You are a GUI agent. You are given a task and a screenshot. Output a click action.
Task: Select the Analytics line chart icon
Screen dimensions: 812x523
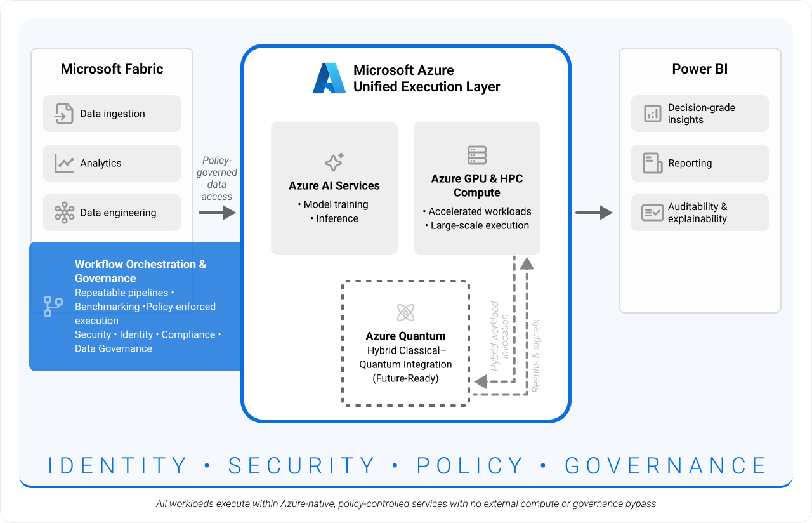coord(64,163)
